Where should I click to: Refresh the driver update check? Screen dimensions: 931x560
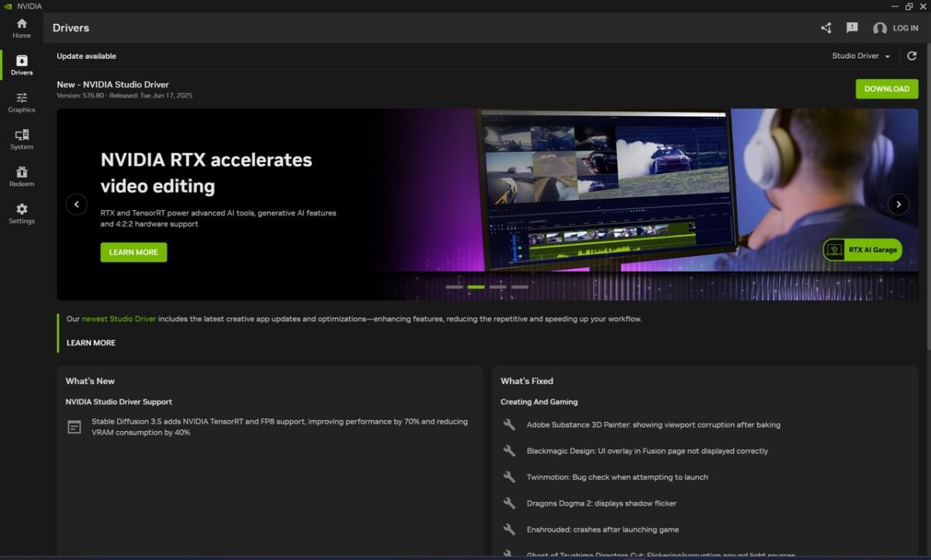point(912,56)
